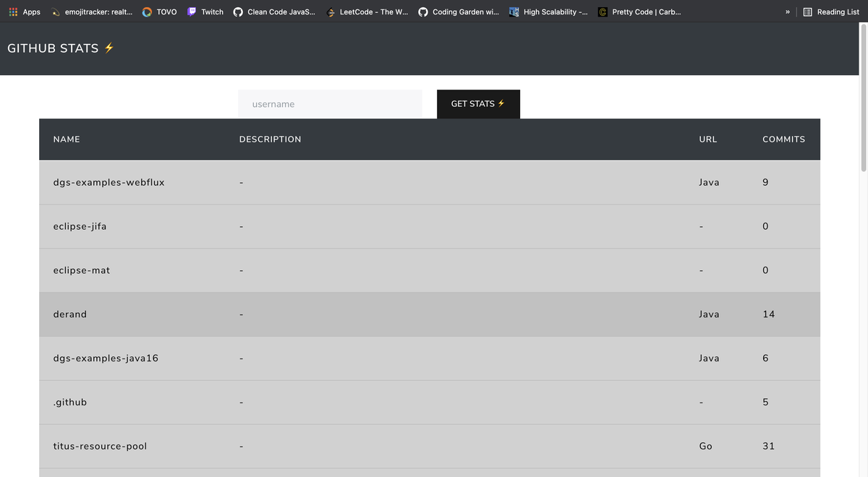Click the COMMITS column header

(x=783, y=139)
